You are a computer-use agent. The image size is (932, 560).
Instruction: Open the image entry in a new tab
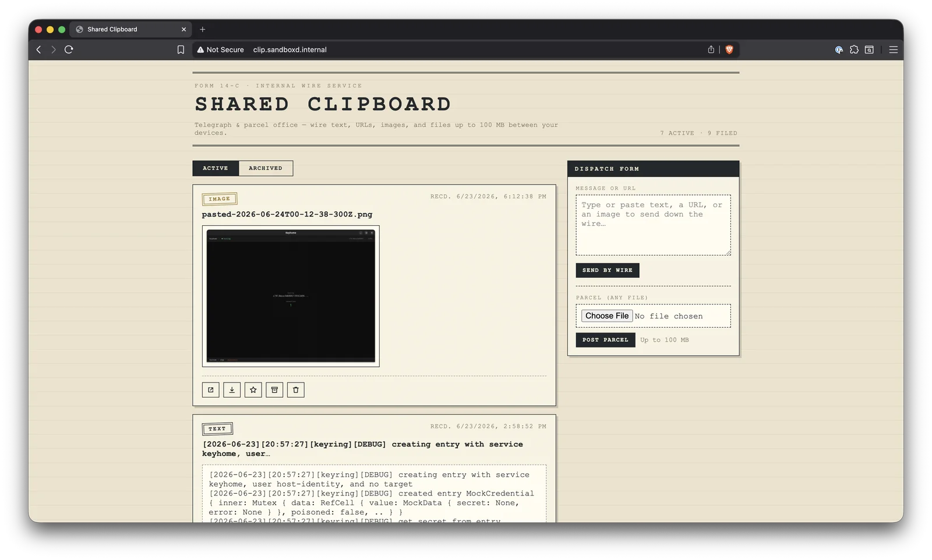coord(211,390)
